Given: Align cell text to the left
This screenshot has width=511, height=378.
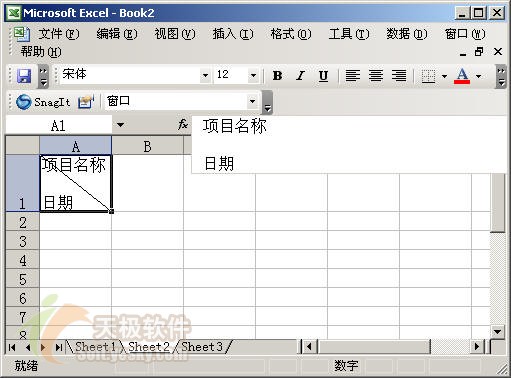Looking at the screenshot, I should pyautogui.click(x=353, y=76).
